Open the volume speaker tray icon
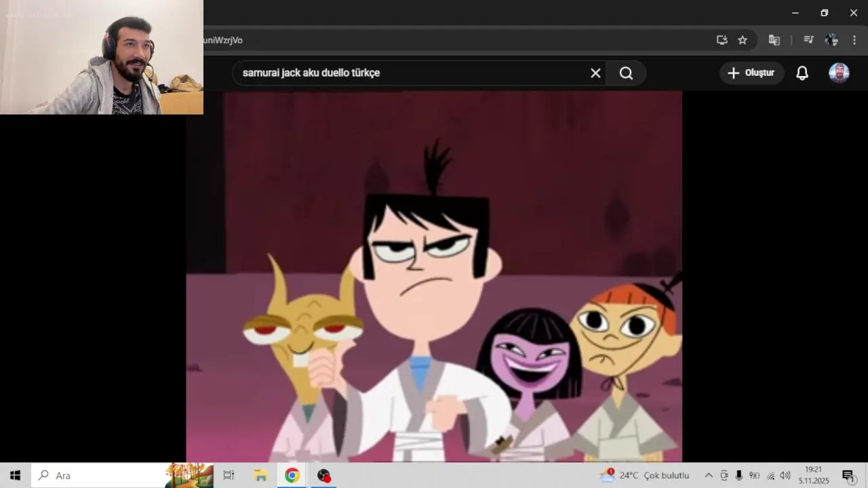Viewport: 868px width, 488px height. (785, 475)
